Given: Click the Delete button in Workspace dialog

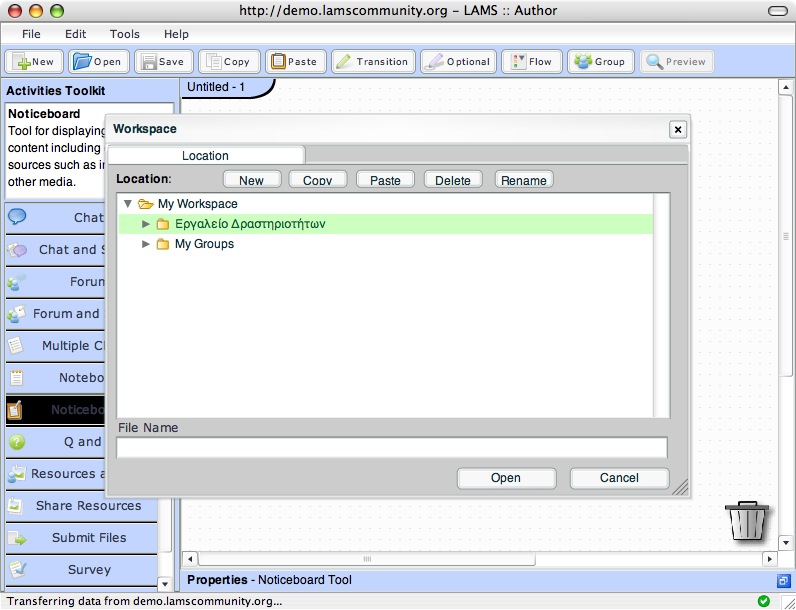Looking at the screenshot, I should 453,180.
